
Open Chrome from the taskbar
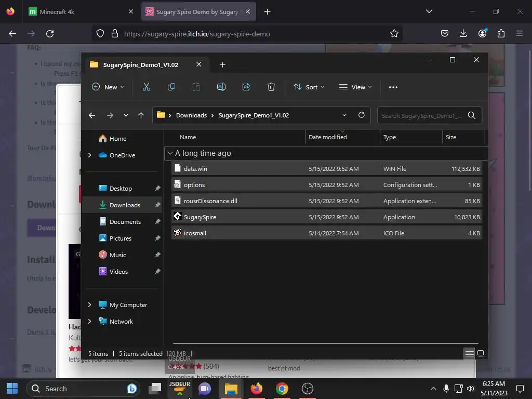pyautogui.click(x=282, y=389)
